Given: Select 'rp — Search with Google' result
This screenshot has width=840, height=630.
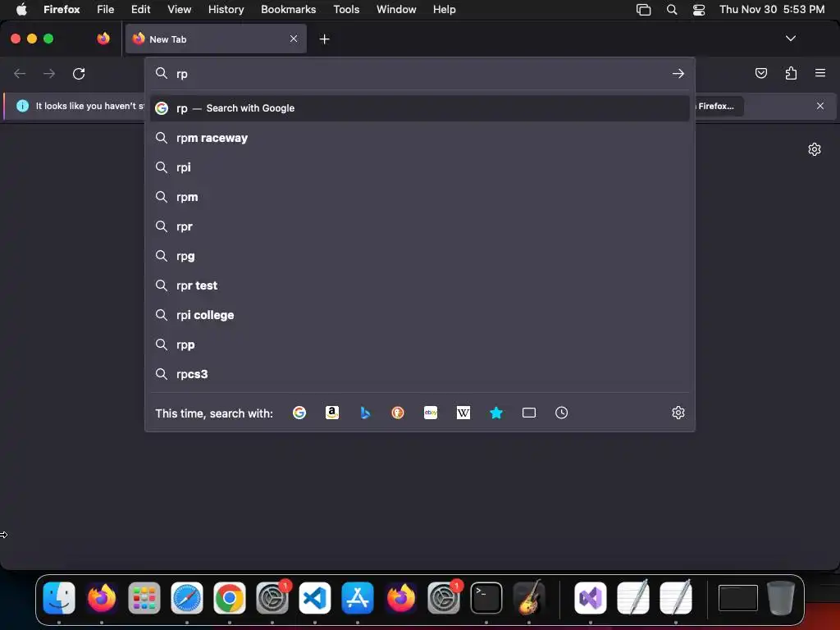Looking at the screenshot, I should pyautogui.click(x=419, y=108).
